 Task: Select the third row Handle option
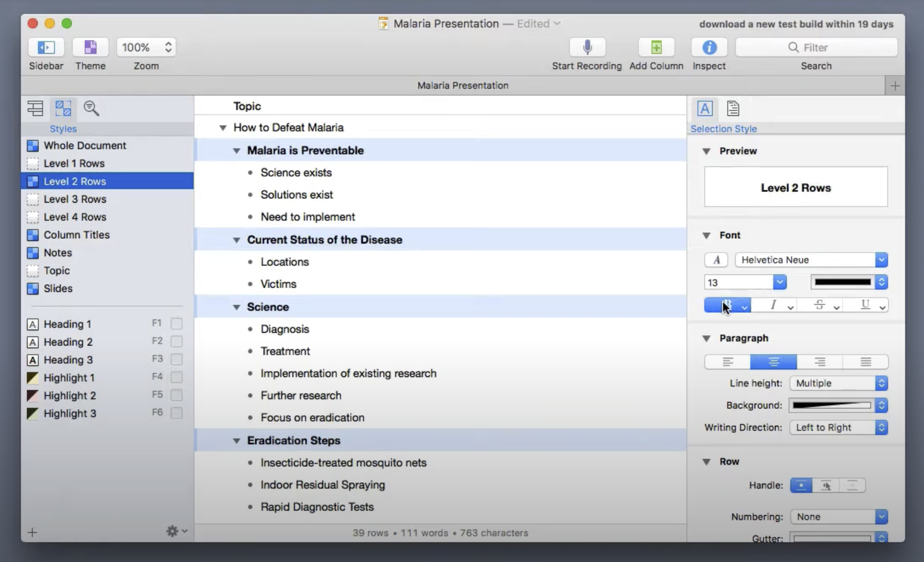click(852, 485)
